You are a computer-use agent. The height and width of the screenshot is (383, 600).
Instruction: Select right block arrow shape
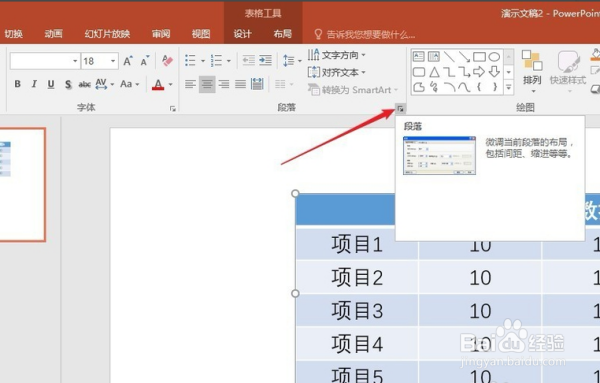coord(479,72)
